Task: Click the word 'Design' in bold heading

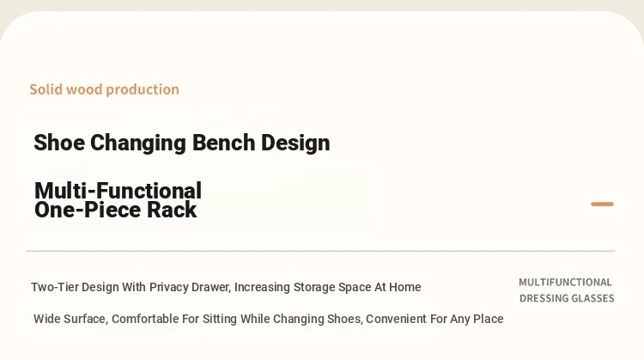Action: [x=295, y=143]
